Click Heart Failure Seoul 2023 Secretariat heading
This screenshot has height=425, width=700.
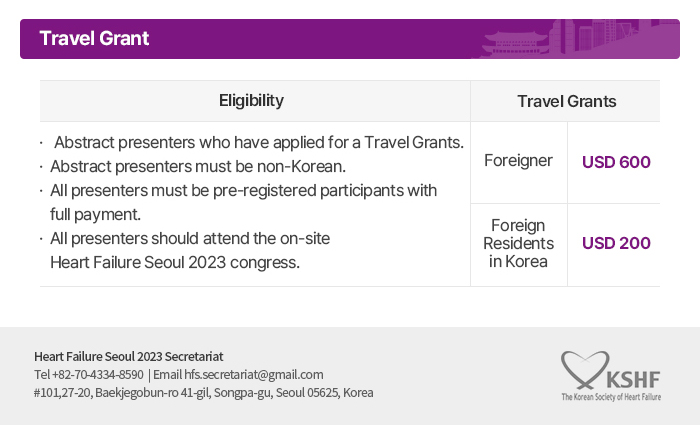point(129,357)
